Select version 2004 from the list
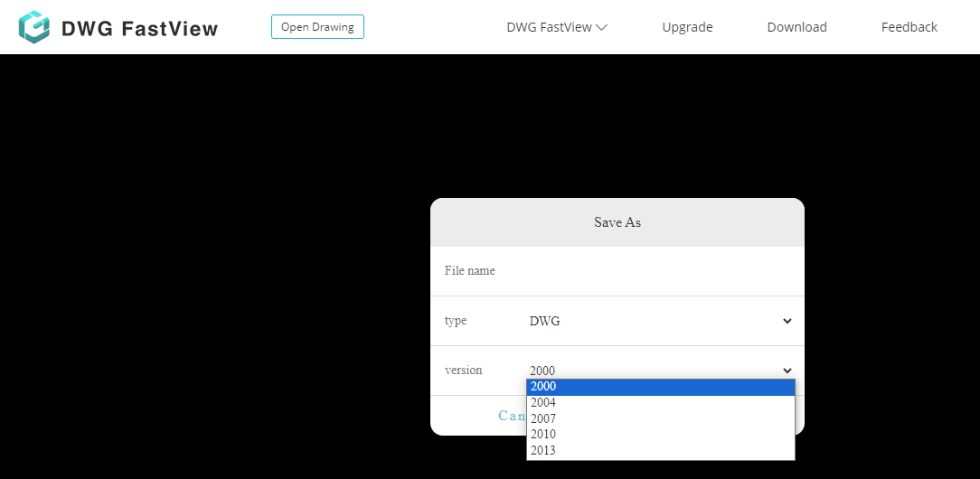The image size is (980, 479). (x=661, y=403)
